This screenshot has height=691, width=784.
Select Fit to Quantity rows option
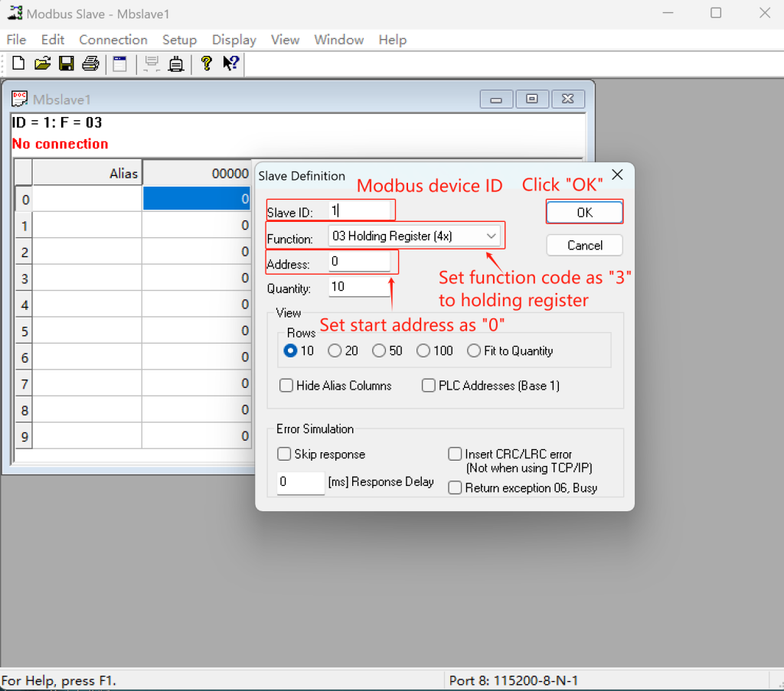coord(472,350)
